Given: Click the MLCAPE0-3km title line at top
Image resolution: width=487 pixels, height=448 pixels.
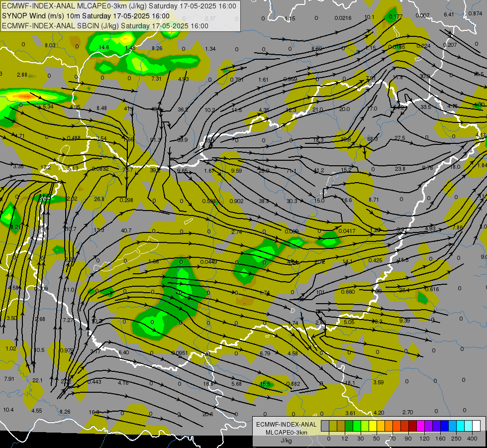Looking at the screenshot, I should pos(119,6).
